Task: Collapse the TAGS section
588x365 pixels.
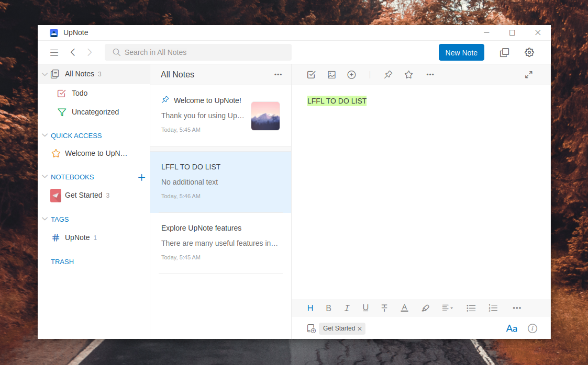Action: pyautogui.click(x=45, y=219)
